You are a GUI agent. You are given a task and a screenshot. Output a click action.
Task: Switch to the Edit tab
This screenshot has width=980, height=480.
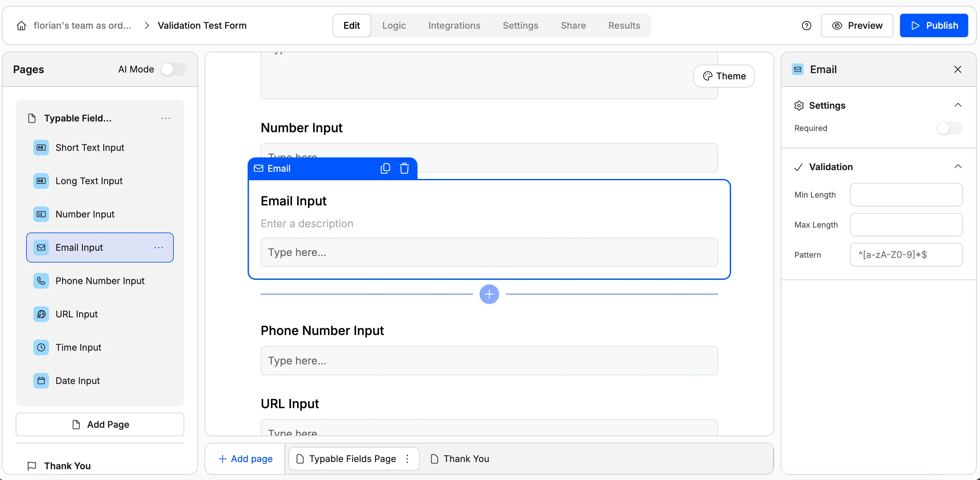click(351, 25)
